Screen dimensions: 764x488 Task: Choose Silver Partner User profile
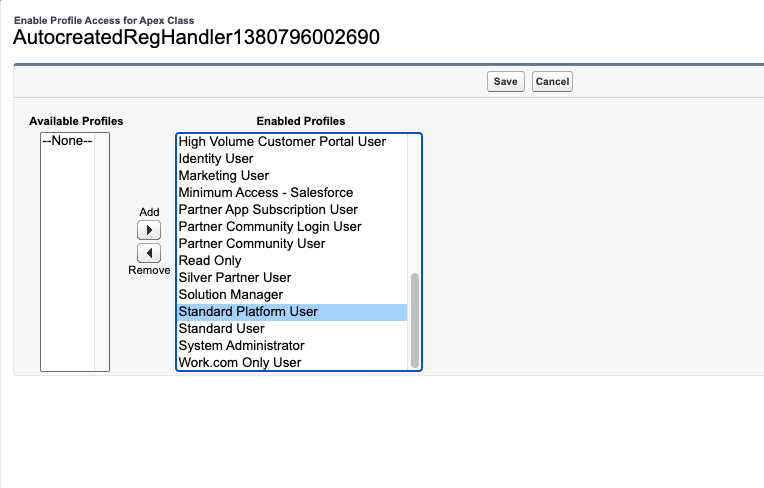[x=235, y=278]
